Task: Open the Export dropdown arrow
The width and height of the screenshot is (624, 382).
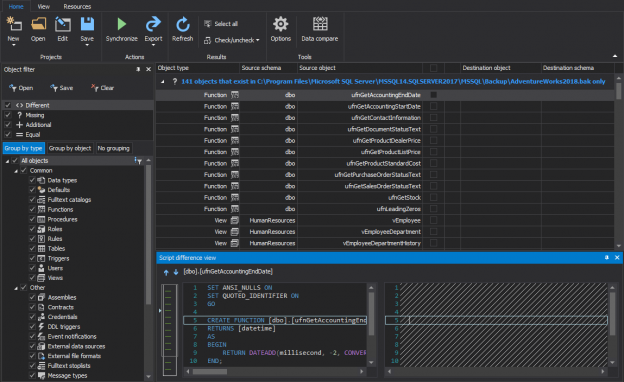Action: click(x=153, y=45)
